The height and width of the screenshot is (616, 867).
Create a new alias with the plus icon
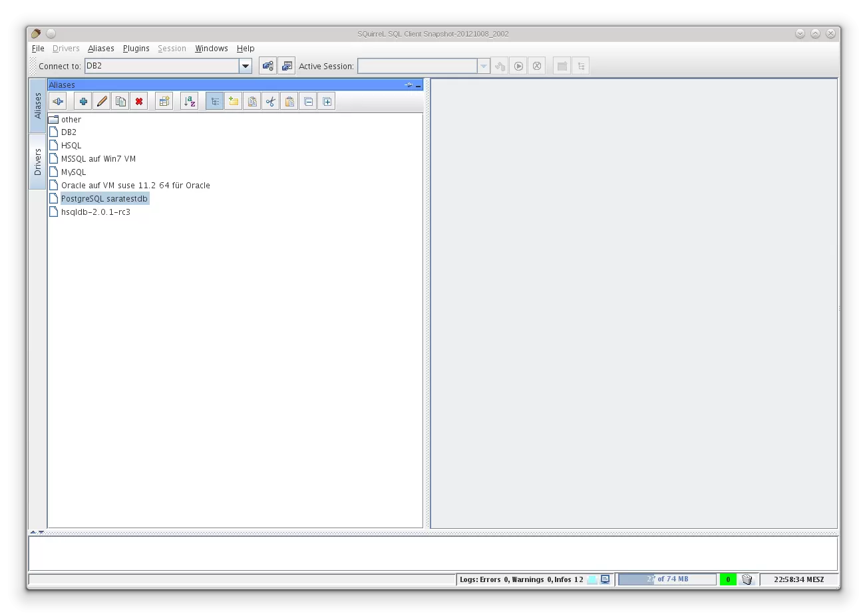coord(83,100)
